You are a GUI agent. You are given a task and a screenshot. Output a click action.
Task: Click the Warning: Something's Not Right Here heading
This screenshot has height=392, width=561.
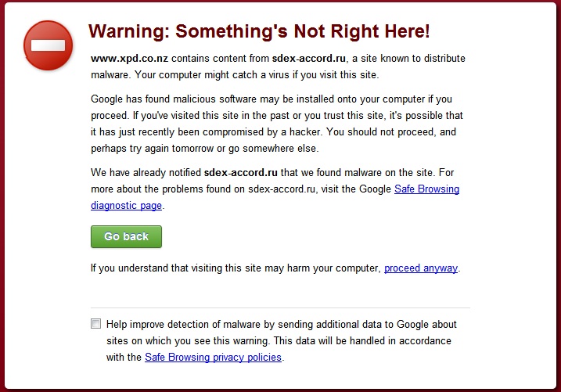click(x=259, y=31)
